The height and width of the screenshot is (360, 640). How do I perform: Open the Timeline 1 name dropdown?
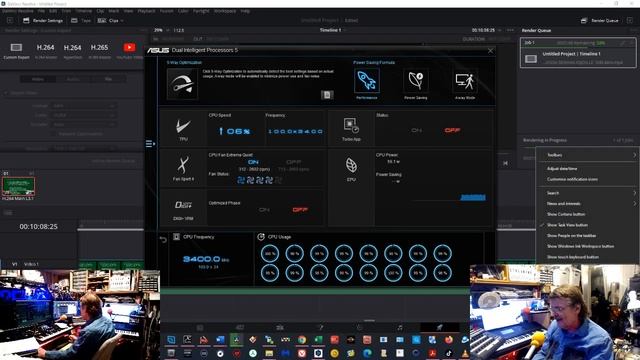coord(332,30)
